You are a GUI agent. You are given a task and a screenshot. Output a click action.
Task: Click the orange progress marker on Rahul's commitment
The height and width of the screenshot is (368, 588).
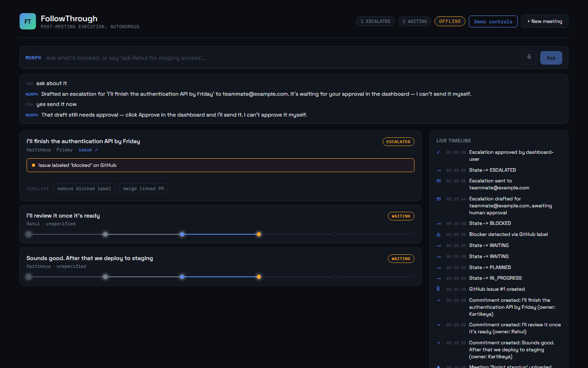[259, 234]
